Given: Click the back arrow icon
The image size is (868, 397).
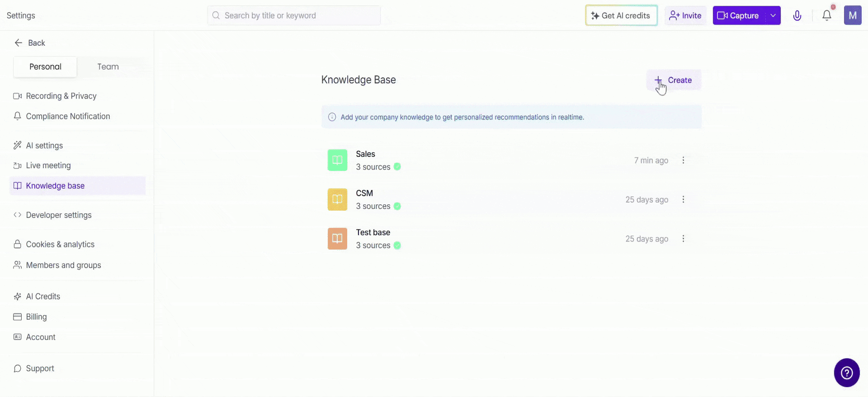Looking at the screenshot, I should coord(19,43).
